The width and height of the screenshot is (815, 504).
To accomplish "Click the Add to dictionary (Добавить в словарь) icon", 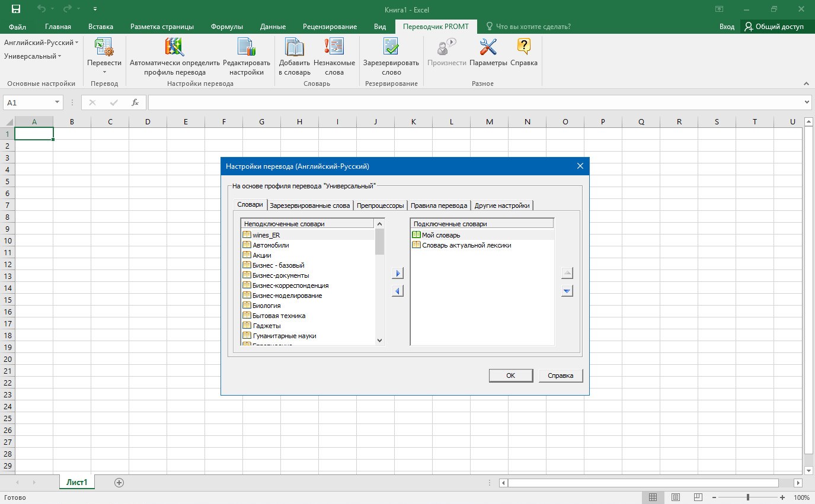I will [295, 47].
